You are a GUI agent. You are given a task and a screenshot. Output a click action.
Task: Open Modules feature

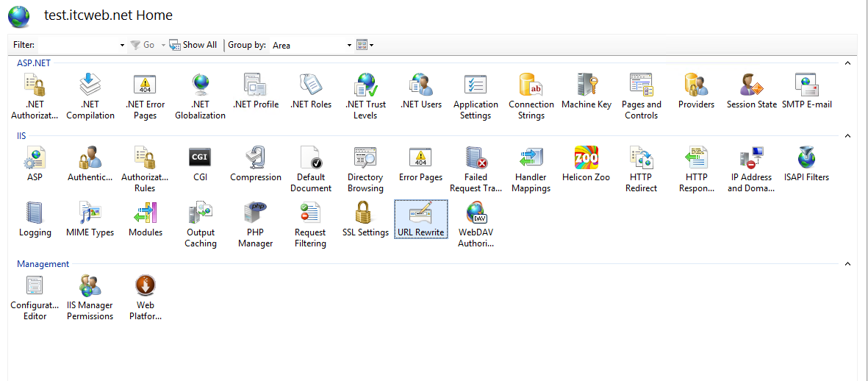pyautogui.click(x=145, y=220)
